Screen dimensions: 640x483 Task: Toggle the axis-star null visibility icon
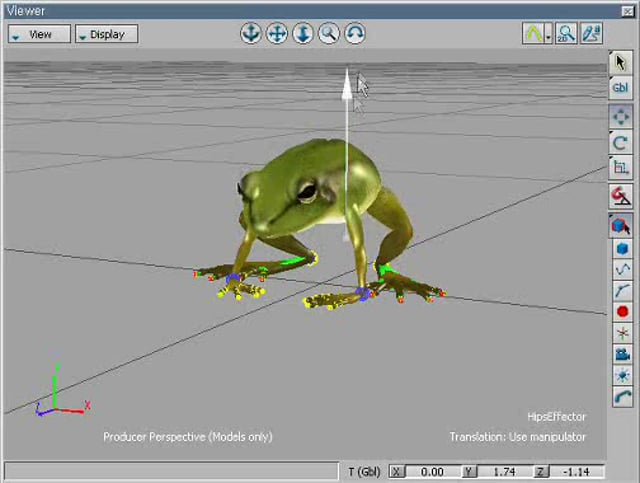(622, 333)
